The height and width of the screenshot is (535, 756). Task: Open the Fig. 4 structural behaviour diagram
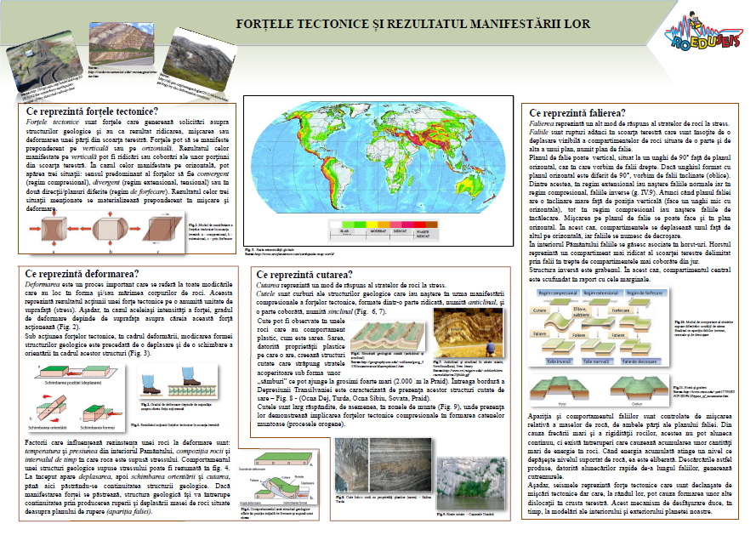click(x=279, y=478)
